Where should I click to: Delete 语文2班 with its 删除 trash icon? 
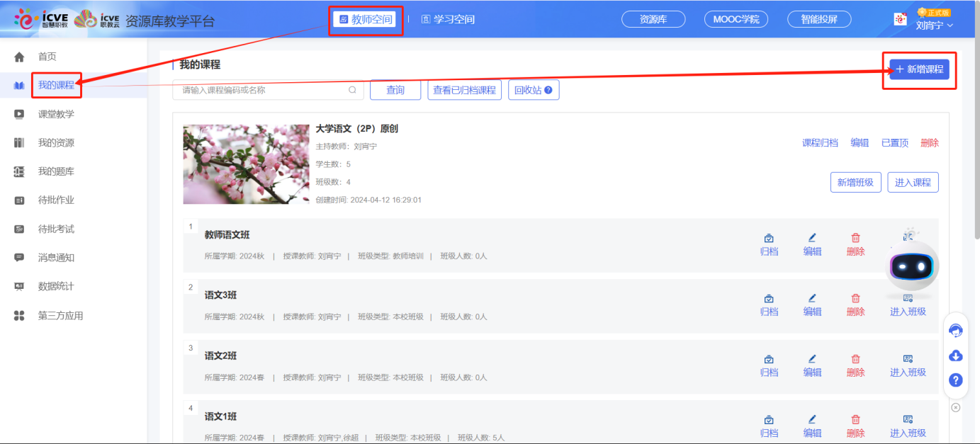coord(855,363)
